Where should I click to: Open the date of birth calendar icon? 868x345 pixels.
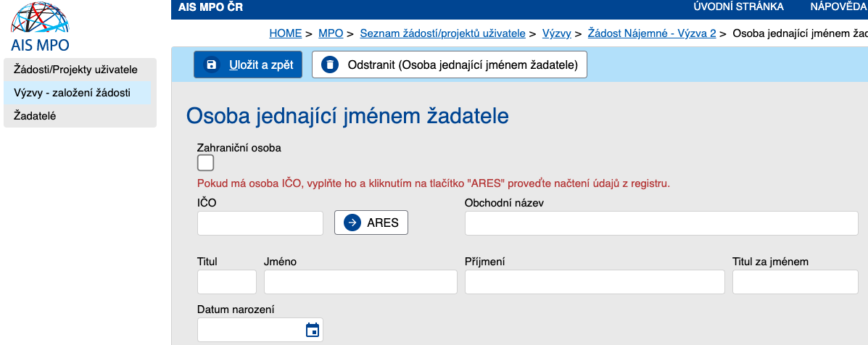pyautogui.click(x=313, y=330)
